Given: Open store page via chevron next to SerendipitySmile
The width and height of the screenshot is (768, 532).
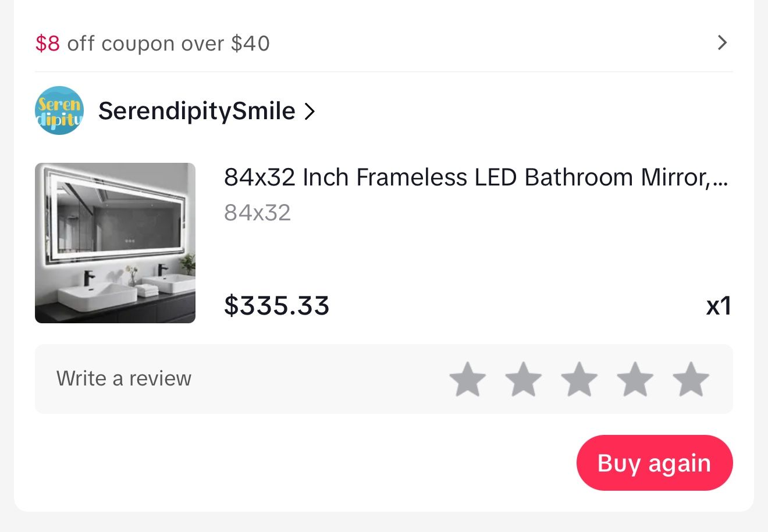Looking at the screenshot, I should coord(310,110).
